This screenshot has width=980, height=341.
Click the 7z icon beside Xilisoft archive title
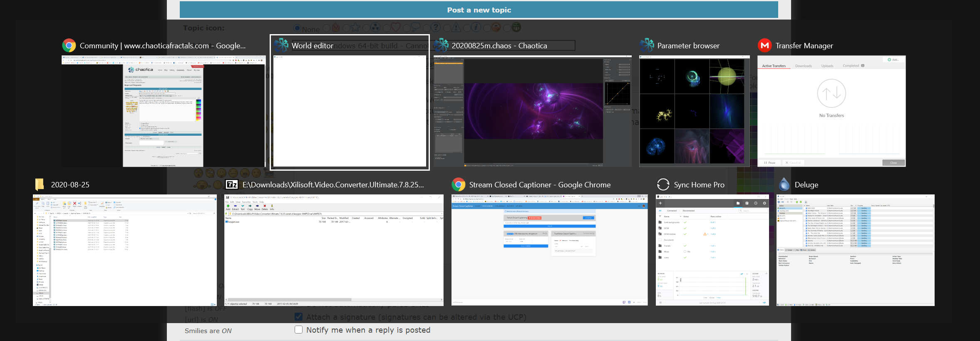pos(232,184)
